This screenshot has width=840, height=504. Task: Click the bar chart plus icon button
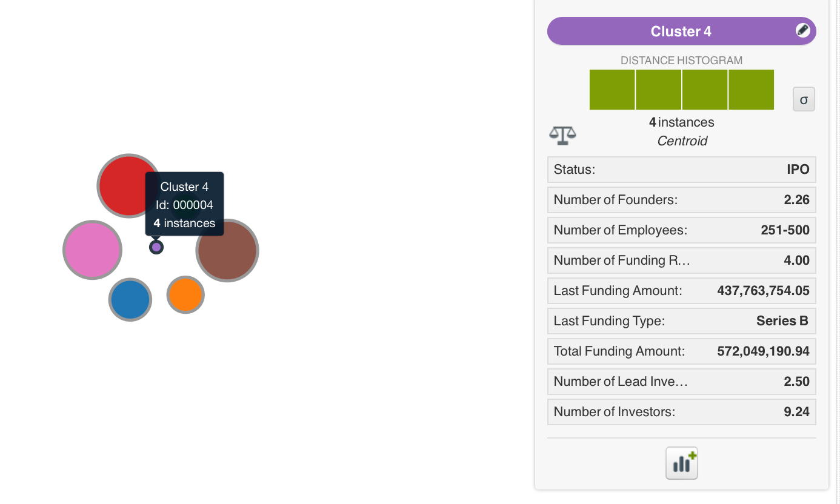pos(682,463)
